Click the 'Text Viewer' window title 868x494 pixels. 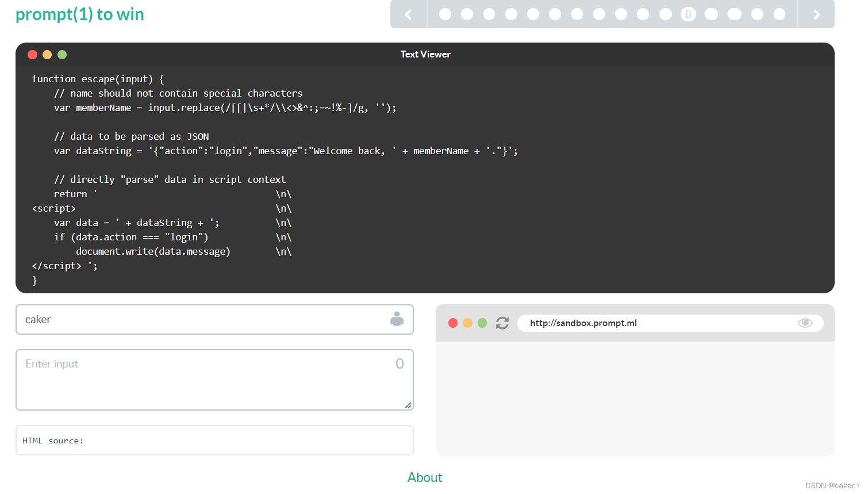pos(425,55)
